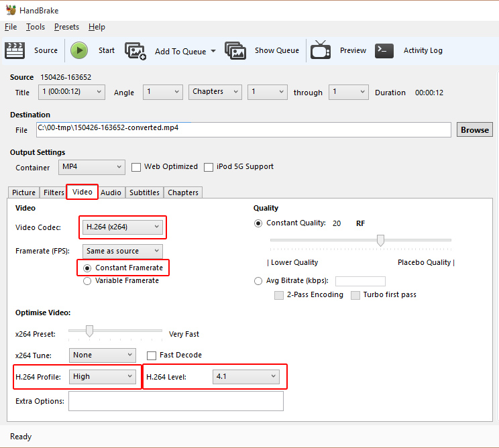Viewport: 499px width, 448px height.
Task: Click the Ready status bar text
Action: [x=21, y=437]
